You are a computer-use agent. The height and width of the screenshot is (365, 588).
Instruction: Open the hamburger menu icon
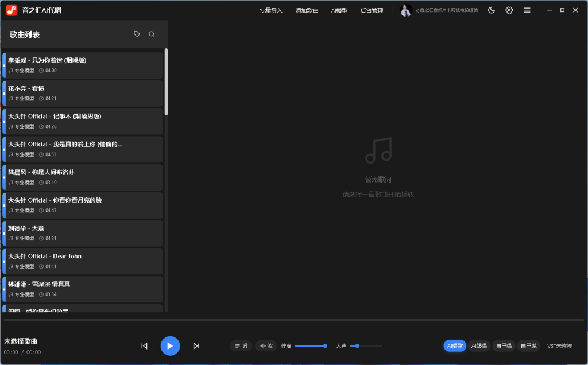point(527,10)
